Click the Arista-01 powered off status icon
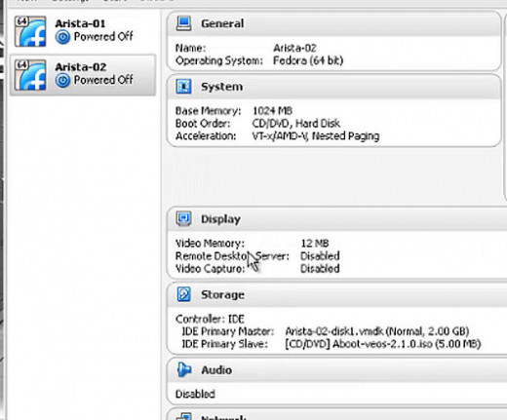This screenshot has width=507, height=420. click(x=62, y=37)
